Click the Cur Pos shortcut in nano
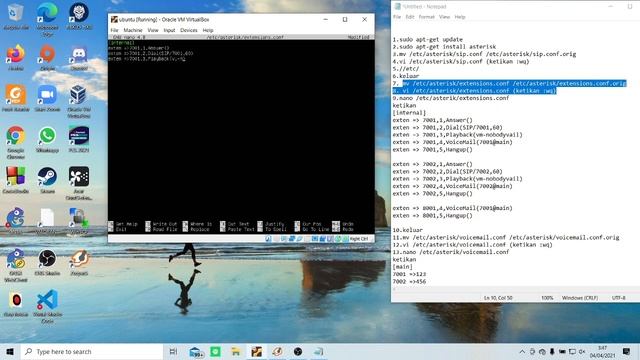The height and width of the screenshot is (360, 640). coord(309,224)
